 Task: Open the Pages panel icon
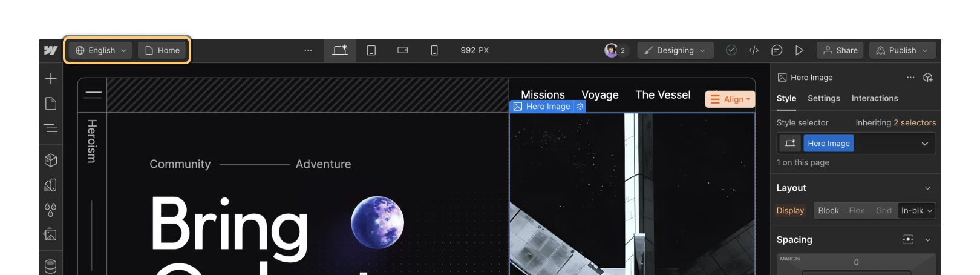pos(51,104)
